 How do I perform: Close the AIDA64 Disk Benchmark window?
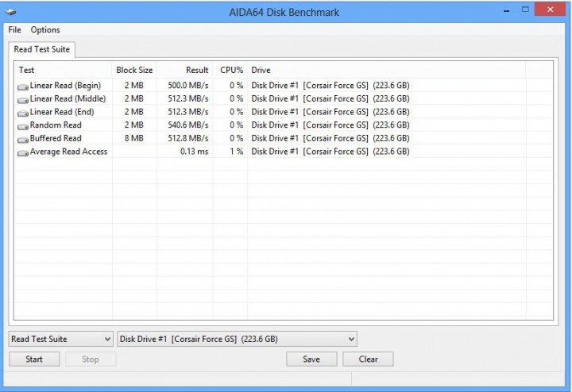click(550, 10)
